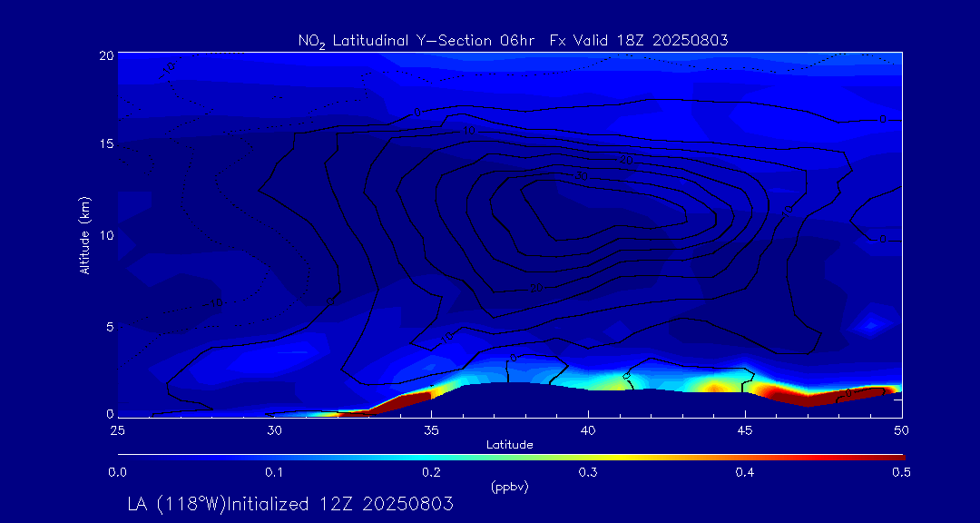The width and height of the screenshot is (980, 523).
Task: Click latitude tick label 50
Action: [902, 429]
